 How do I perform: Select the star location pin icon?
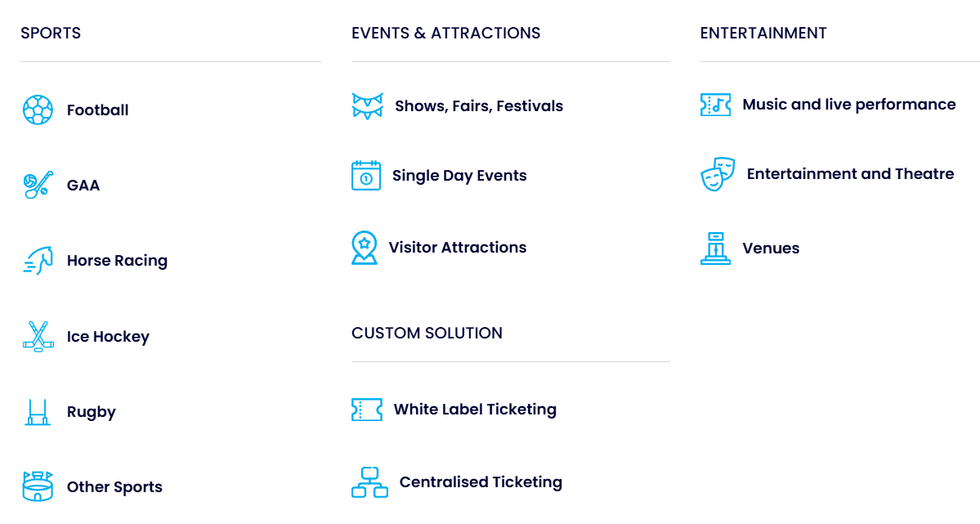[364, 248]
